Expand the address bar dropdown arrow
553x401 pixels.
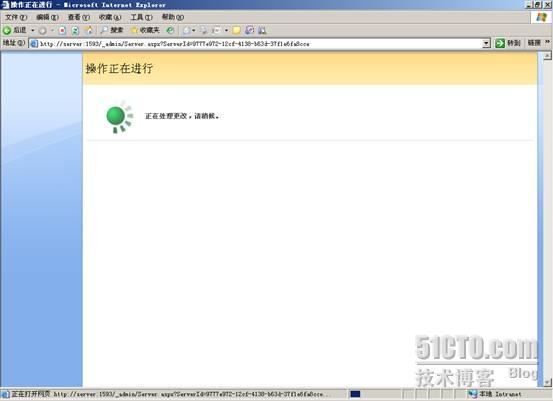point(486,44)
